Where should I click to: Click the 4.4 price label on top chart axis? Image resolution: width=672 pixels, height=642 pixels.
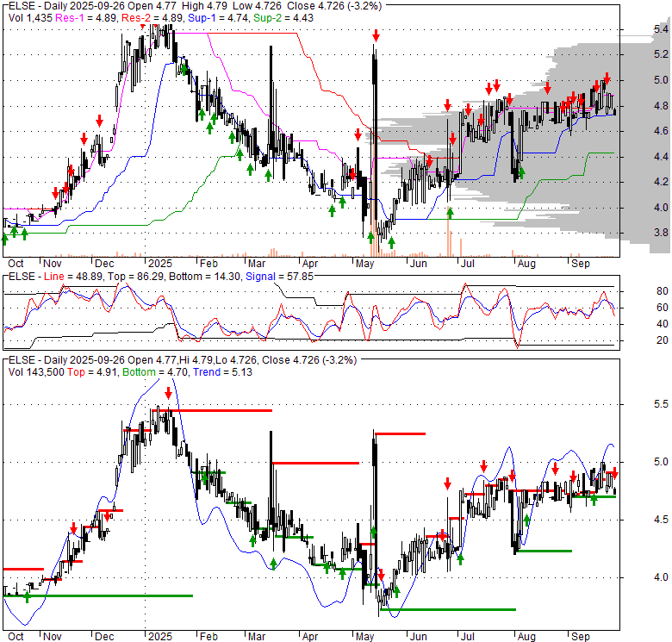click(x=661, y=157)
